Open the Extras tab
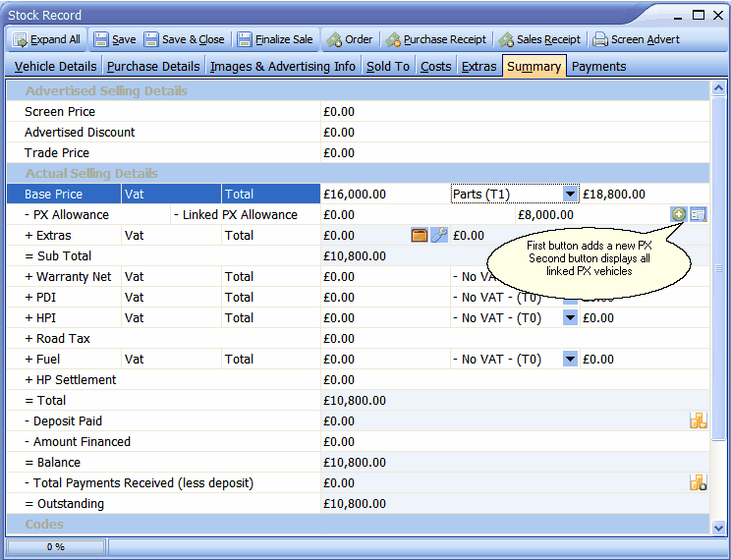The image size is (731, 560). point(478,66)
